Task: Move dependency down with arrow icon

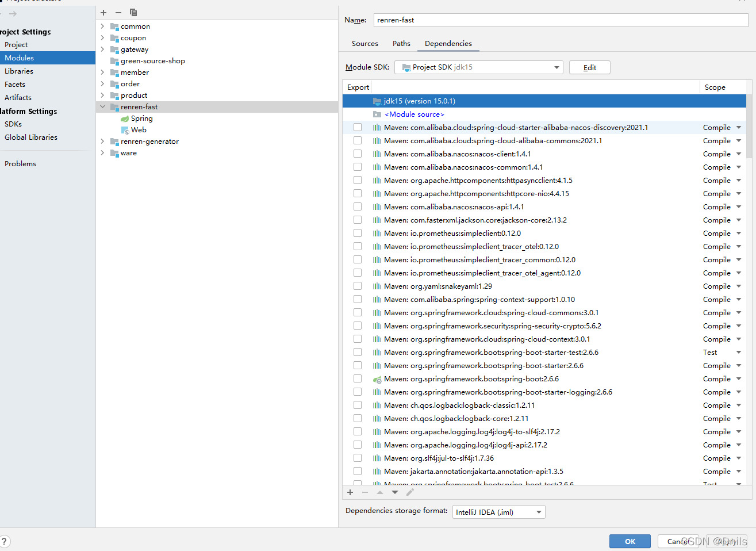Action: tap(395, 492)
